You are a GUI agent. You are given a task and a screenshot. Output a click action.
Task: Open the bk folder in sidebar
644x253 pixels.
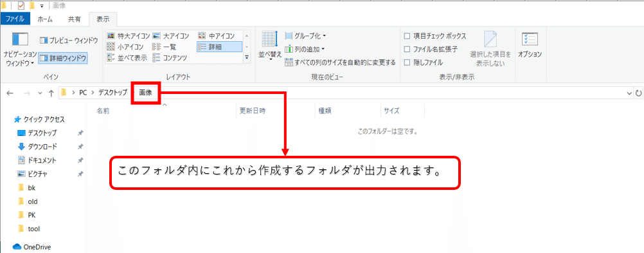pyautogui.click(x=27, y=187)
